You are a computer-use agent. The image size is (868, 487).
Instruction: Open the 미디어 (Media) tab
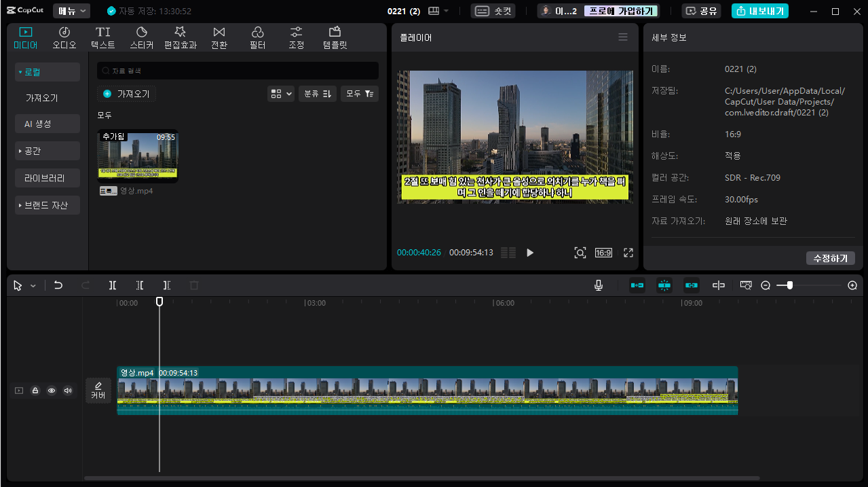tap(25, 38)
